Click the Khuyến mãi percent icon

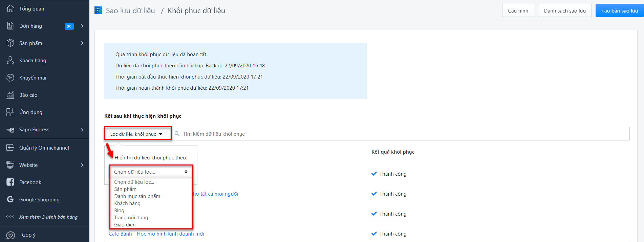10,78
